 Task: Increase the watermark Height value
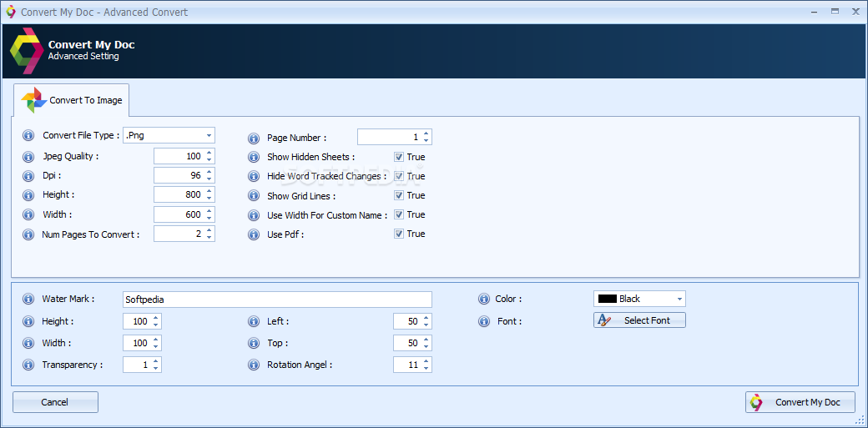coord(155,318)
